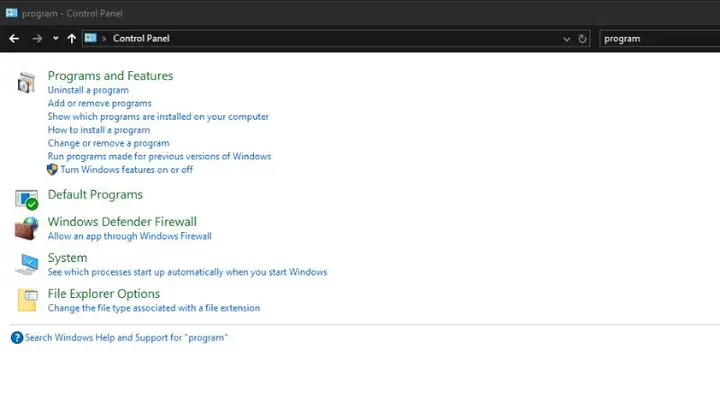The height and width of the screenshot is (405, 720).
Task: Click the File Explorer Options folder icon
Action: point(28,300)
